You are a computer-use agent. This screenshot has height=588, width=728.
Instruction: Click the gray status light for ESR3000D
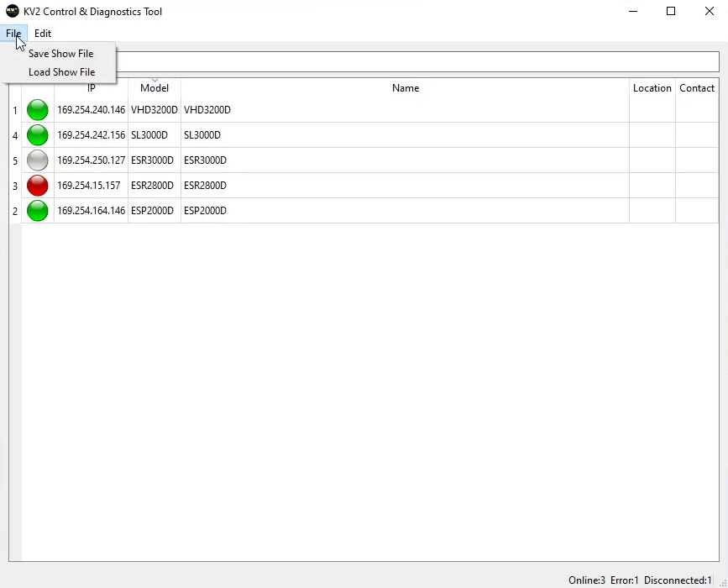(38, 160)
